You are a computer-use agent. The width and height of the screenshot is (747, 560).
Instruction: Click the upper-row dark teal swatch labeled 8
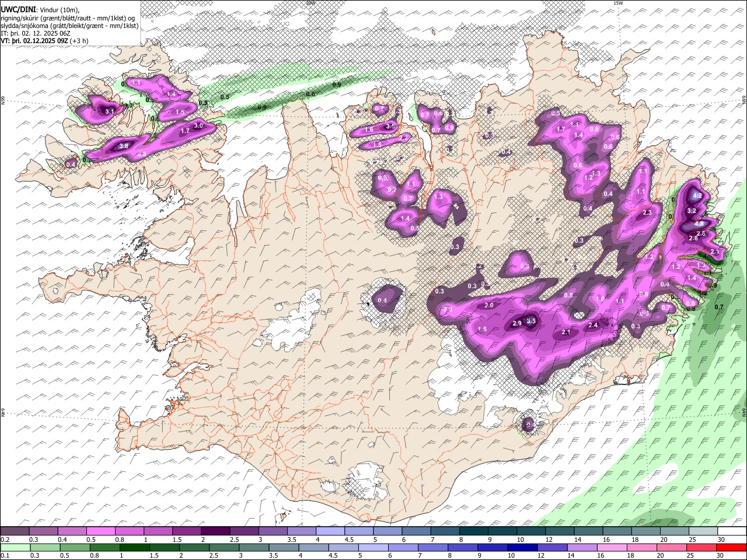(473, 531)
